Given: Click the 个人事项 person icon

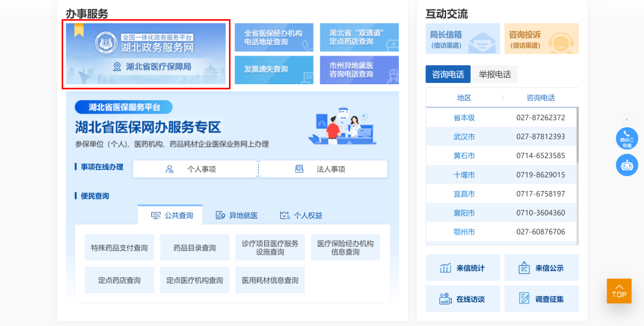Looking at the screenshot, I should [169, 169].
